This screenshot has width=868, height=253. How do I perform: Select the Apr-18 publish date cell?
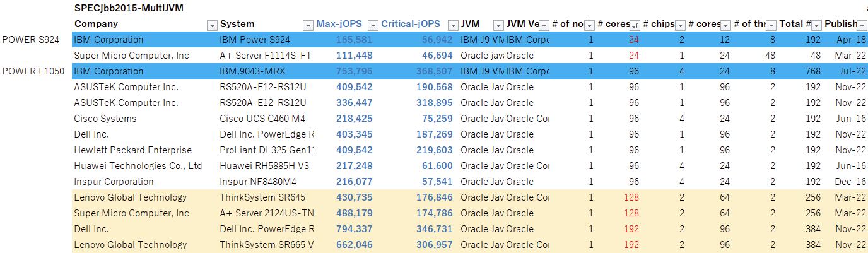click(x=852, y=40)
